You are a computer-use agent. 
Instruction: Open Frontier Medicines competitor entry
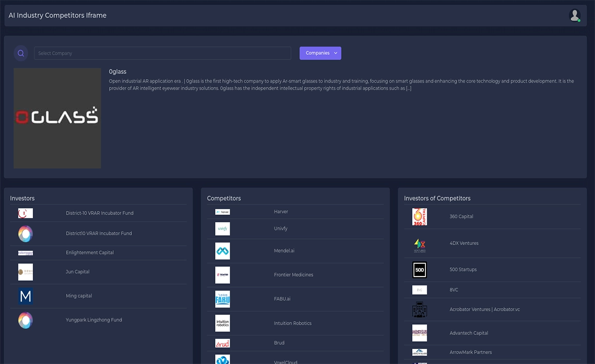click(x=293, y=275)
